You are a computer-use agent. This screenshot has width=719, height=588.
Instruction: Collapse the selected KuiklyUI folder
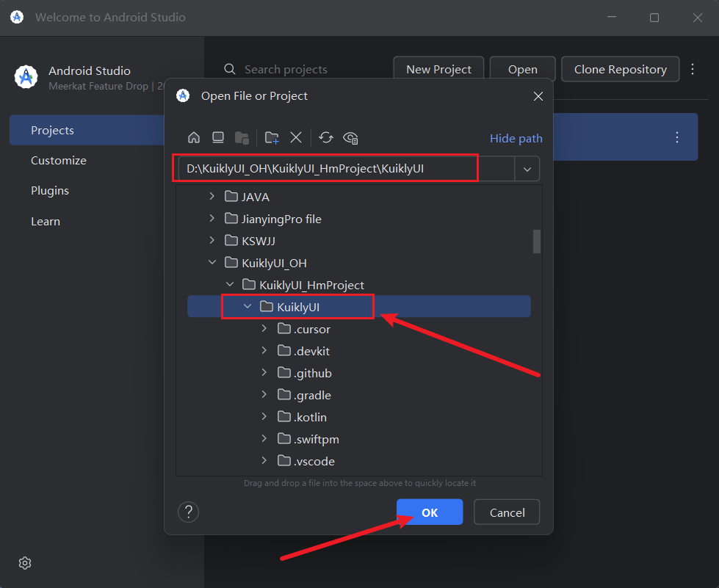248,306
